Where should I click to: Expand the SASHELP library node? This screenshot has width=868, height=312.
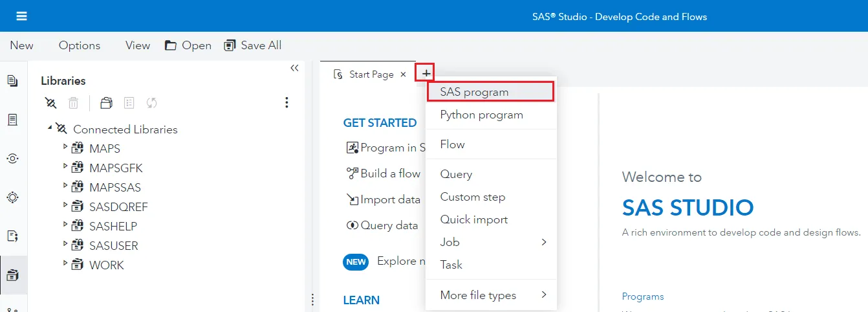tap(65, 225)
